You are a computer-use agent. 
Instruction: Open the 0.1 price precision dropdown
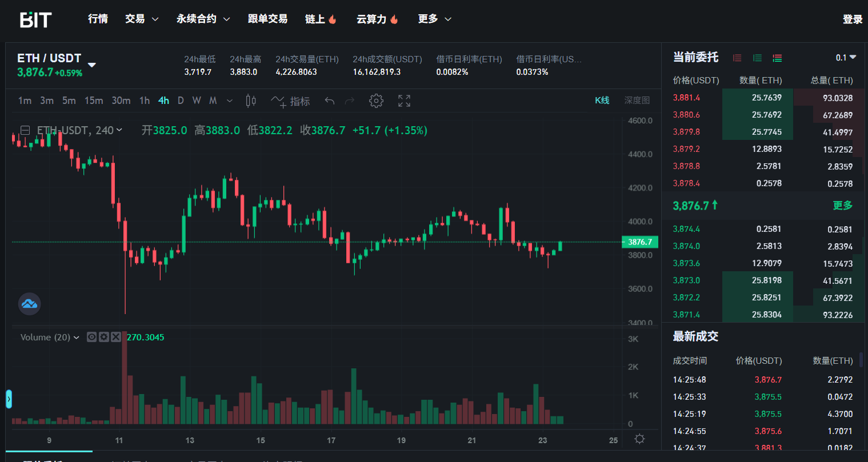[846, 58]
